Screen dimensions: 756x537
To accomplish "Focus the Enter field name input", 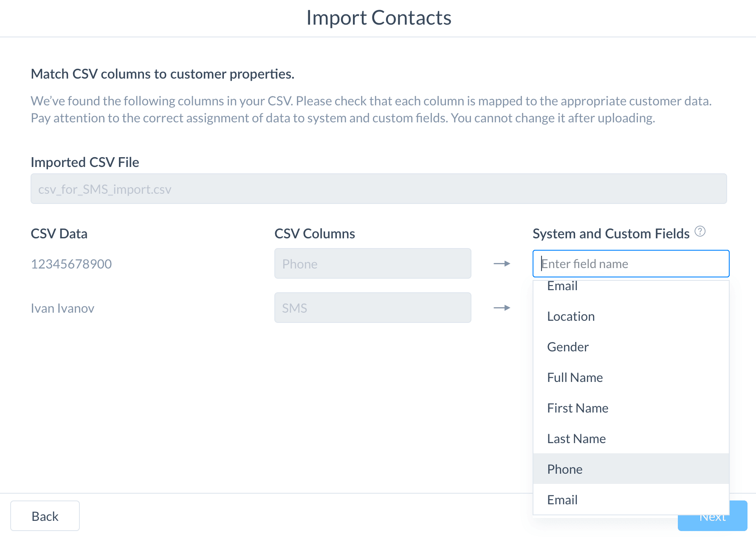I will [x=631, y=264].
